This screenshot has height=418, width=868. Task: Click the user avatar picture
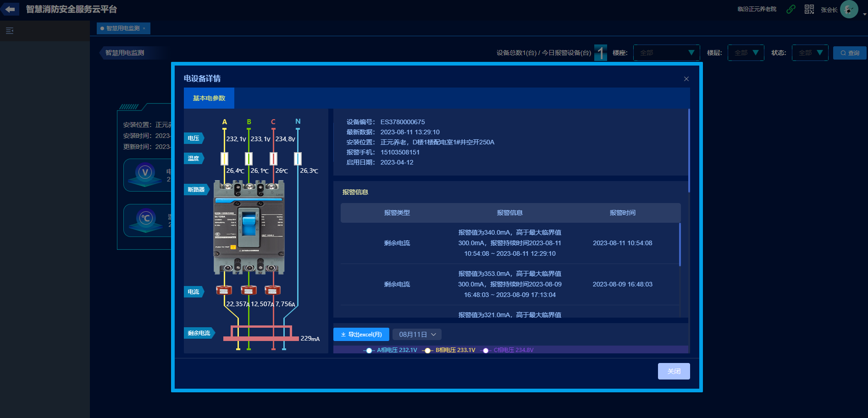coord(849,9)
